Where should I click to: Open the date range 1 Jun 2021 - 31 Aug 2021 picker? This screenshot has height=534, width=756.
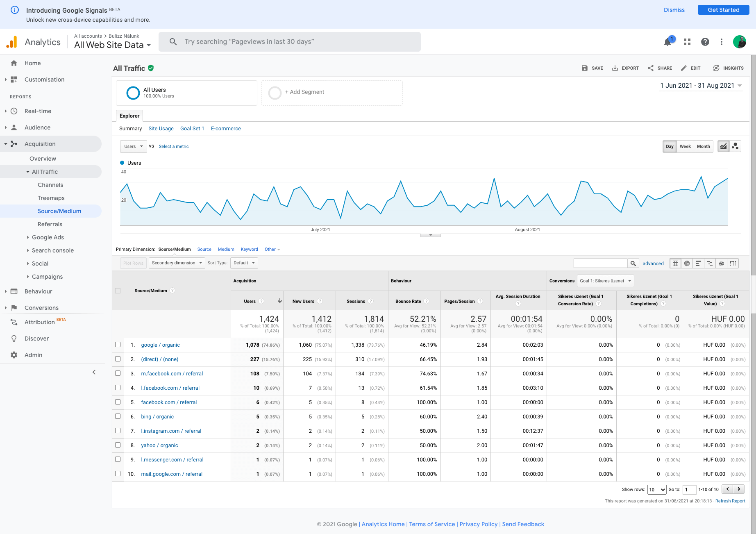point(701,86)
